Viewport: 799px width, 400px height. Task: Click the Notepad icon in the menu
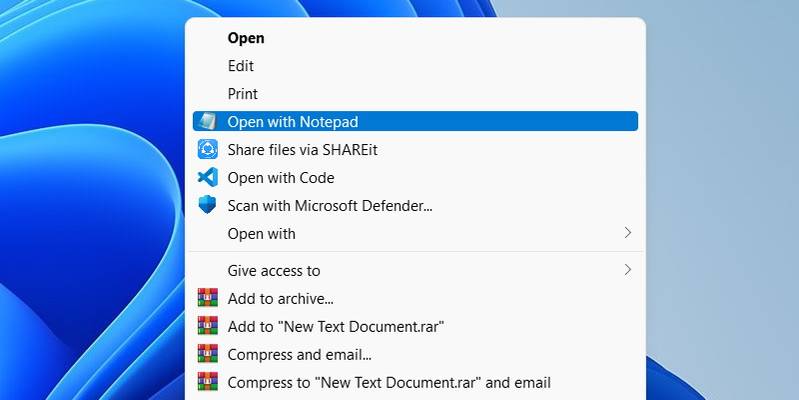click(207, 121)
